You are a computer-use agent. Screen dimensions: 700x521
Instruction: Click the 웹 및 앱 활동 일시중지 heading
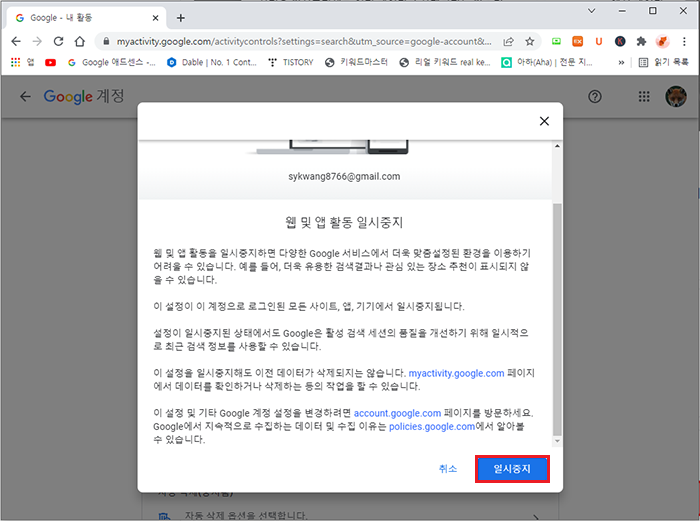[x=344, y=222]
